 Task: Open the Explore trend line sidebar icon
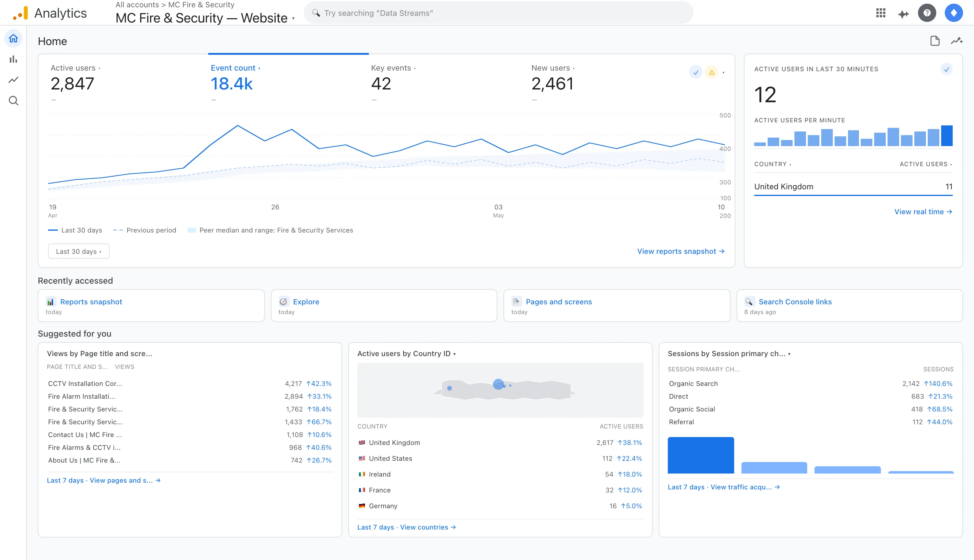tap(13, 80)
